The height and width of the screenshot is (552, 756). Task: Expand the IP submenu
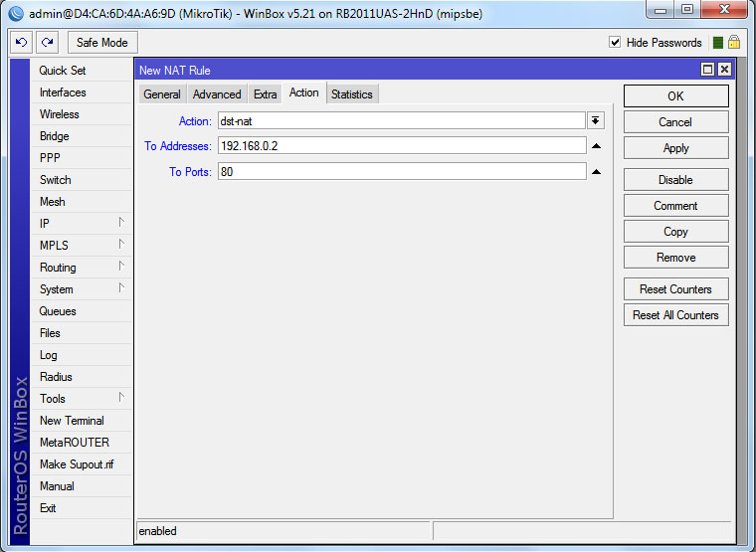coord(80,224)
